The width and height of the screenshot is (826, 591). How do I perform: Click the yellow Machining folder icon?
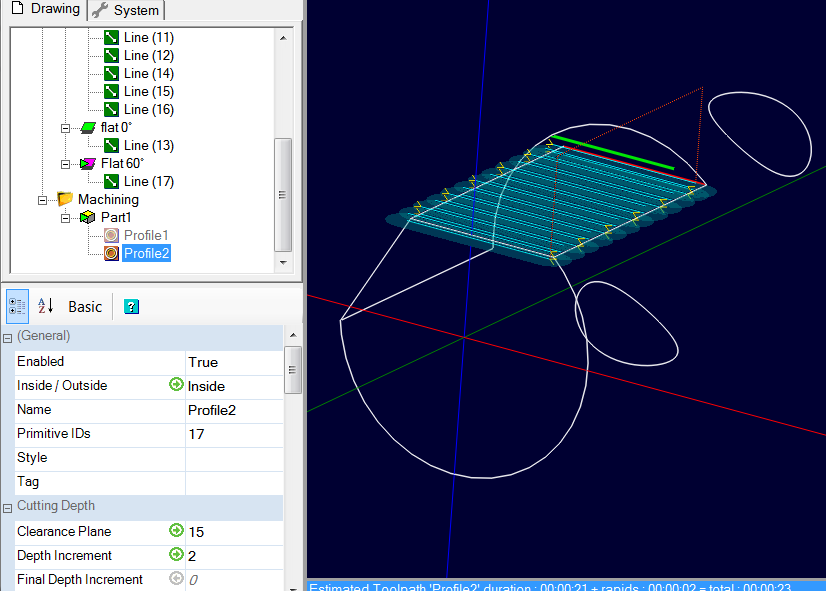[65, 200]
